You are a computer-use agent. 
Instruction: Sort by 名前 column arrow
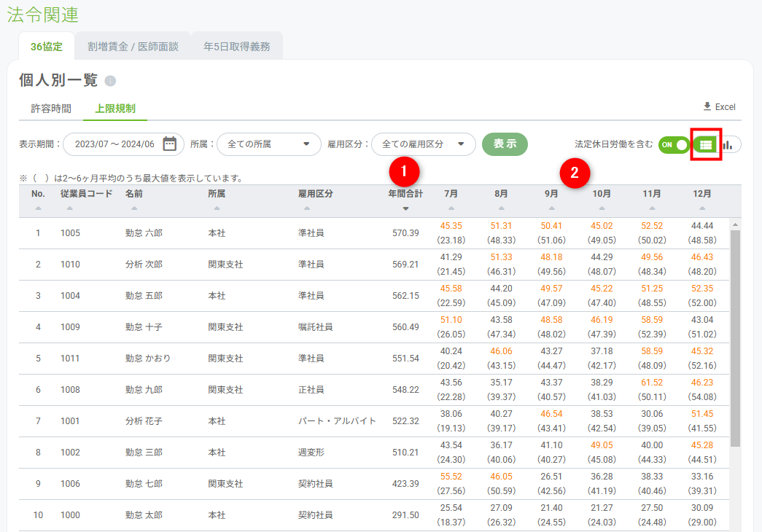pos(134,208)
